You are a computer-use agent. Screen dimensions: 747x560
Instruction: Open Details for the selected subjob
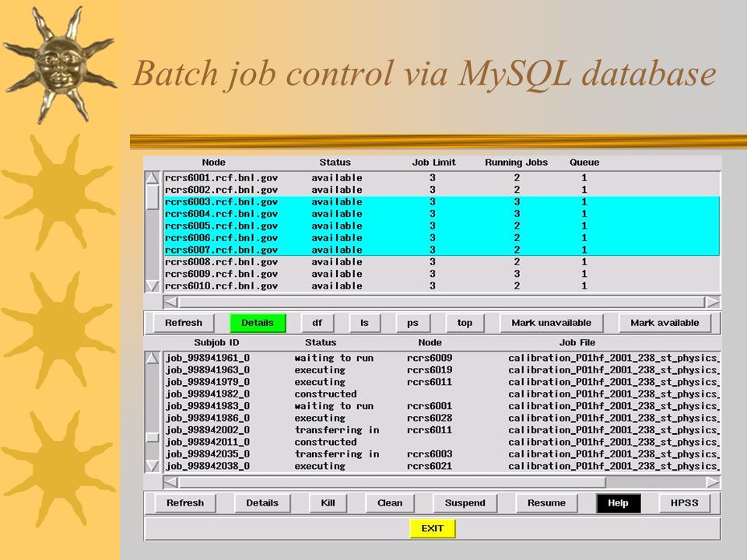262,503
